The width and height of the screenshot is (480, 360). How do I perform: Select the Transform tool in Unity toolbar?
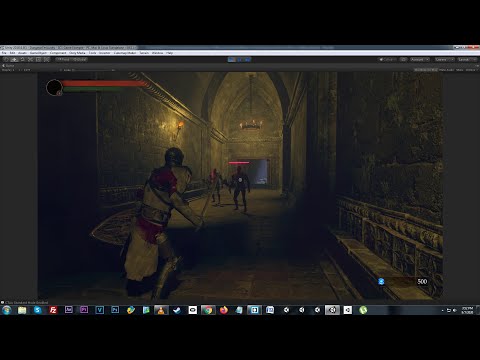point(46,60)
